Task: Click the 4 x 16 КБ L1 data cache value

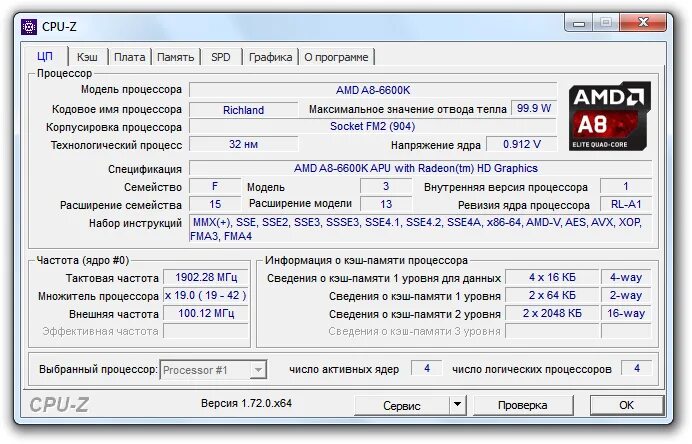Action: click(552, 277)
